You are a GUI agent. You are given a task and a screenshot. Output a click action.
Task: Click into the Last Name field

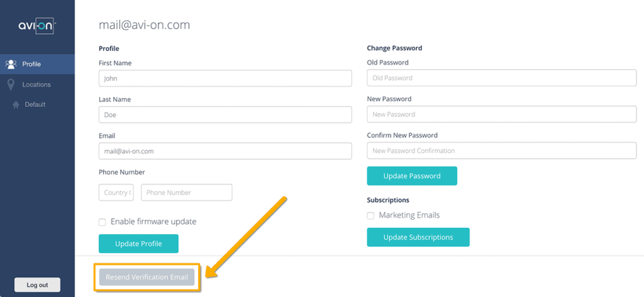225,115
